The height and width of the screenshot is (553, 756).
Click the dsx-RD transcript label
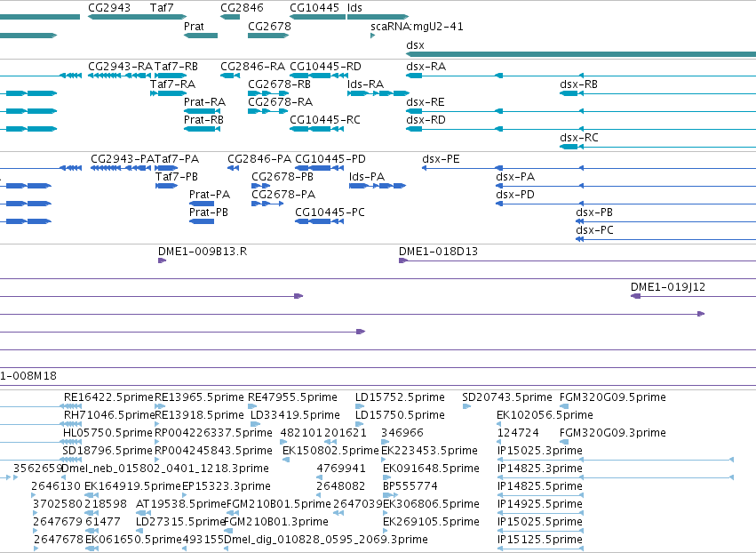point(426,120)
